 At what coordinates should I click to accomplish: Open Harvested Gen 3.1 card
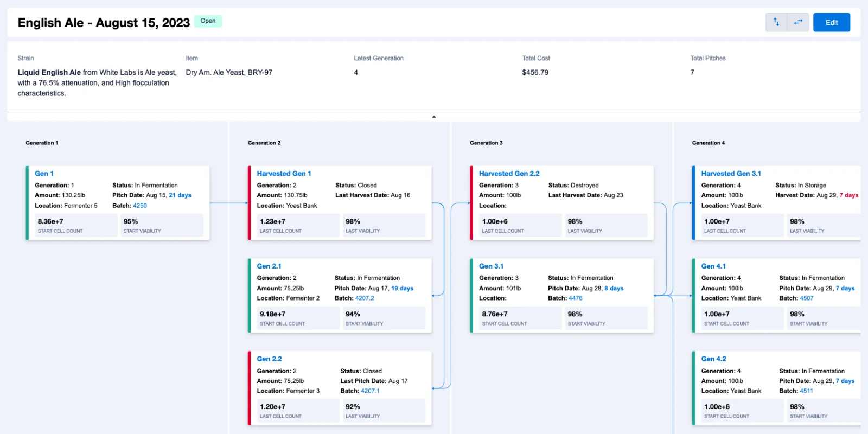731,174
